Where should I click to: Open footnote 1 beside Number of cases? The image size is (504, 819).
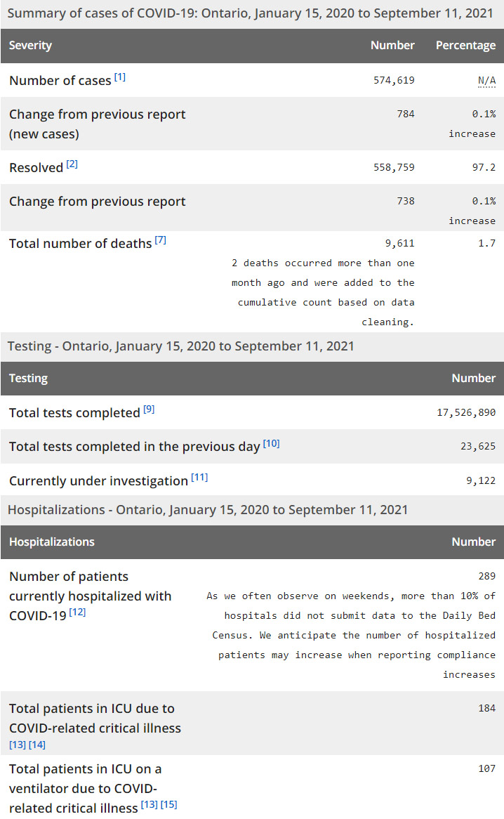pos(120,77)
